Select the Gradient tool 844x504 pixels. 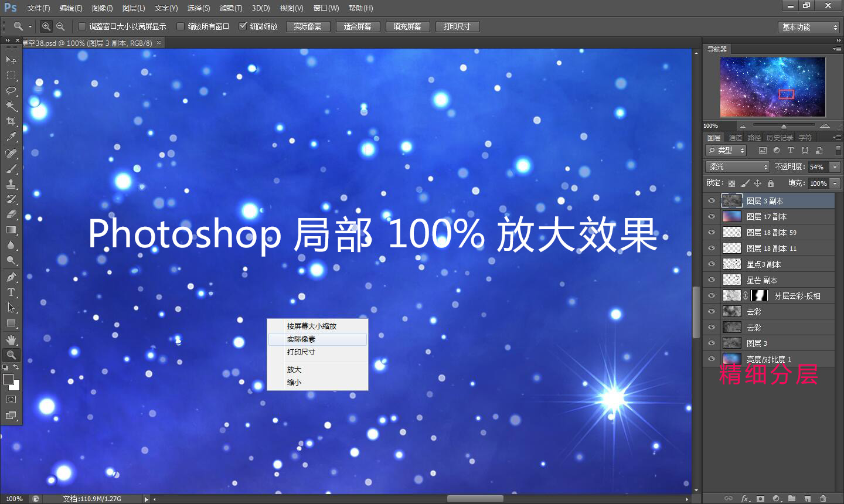pyautogui.click(x=11, y=230)
